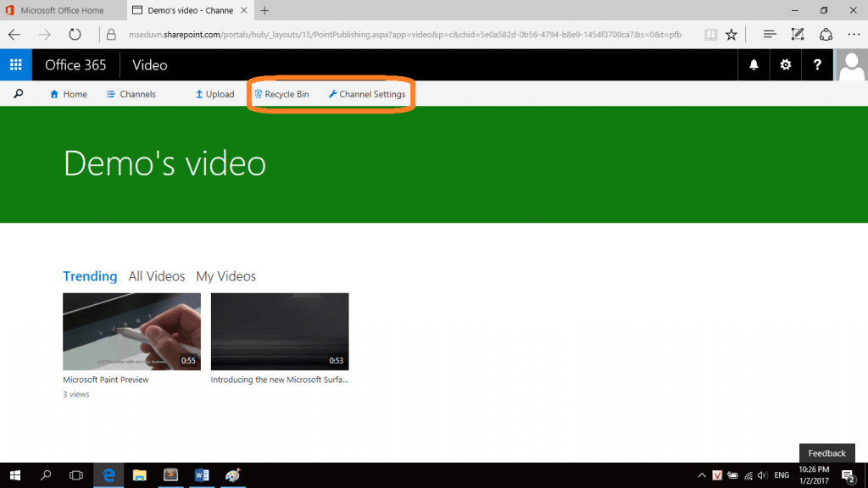
Task: Open the notifications bell
Action: pos(754,64)
